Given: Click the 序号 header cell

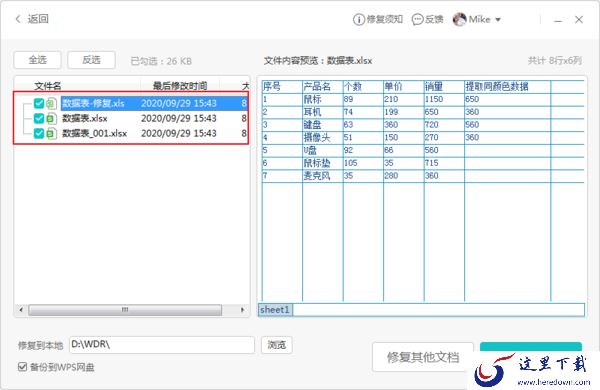Looking at the screenshot, I should click(282, 86).
